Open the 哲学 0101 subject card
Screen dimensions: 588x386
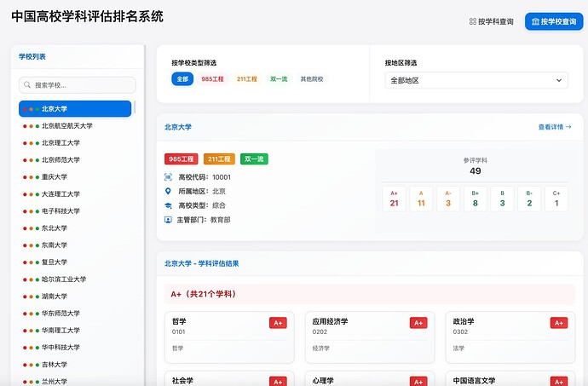tap(229, 337)
